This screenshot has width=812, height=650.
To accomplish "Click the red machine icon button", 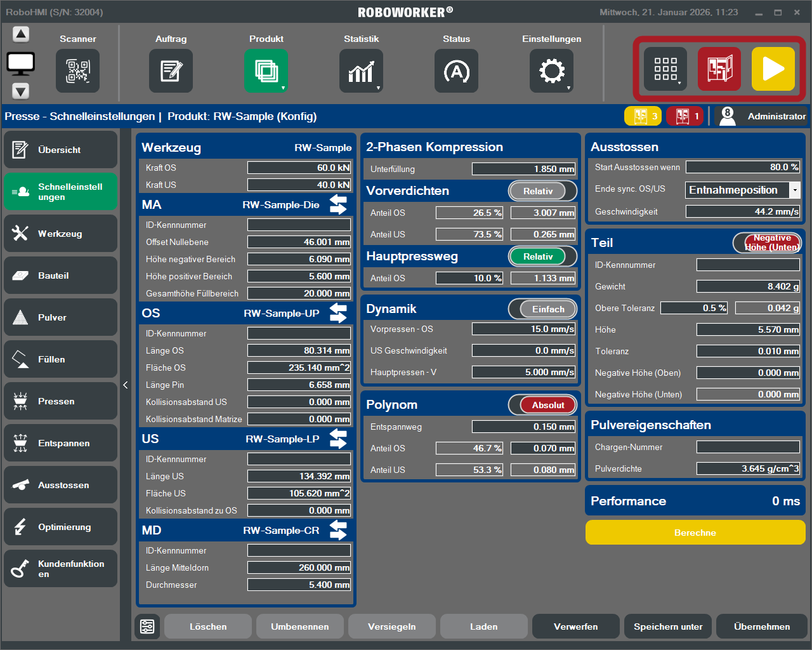I will (719, 69).
